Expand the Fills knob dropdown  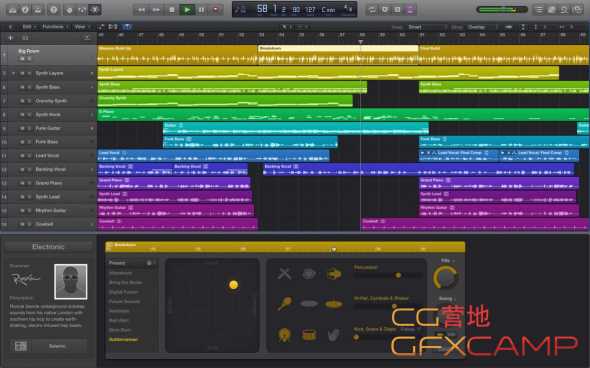pos(447,260)
